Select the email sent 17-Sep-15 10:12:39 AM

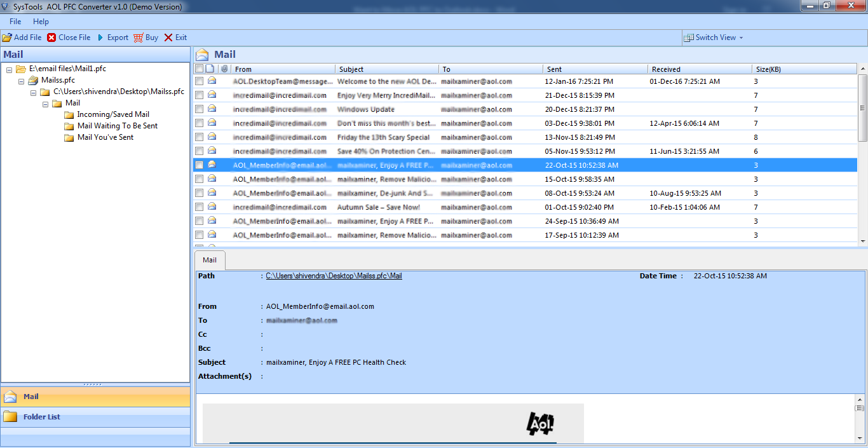(525, 235)
